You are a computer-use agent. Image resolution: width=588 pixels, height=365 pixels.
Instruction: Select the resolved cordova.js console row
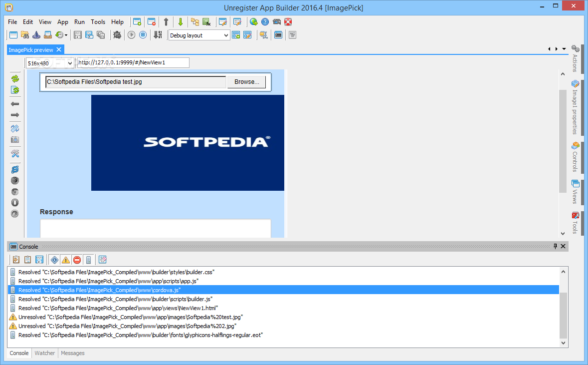(283, 290)
